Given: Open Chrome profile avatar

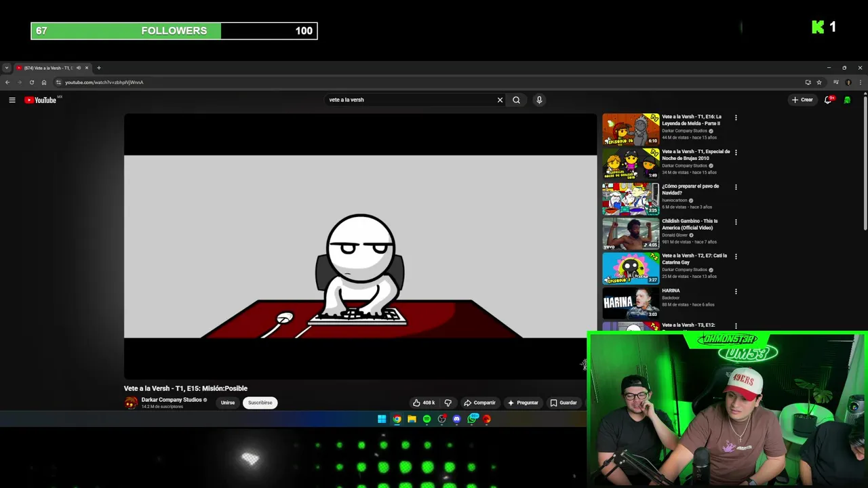Looking at the screenshot, I should coord(848,82).
